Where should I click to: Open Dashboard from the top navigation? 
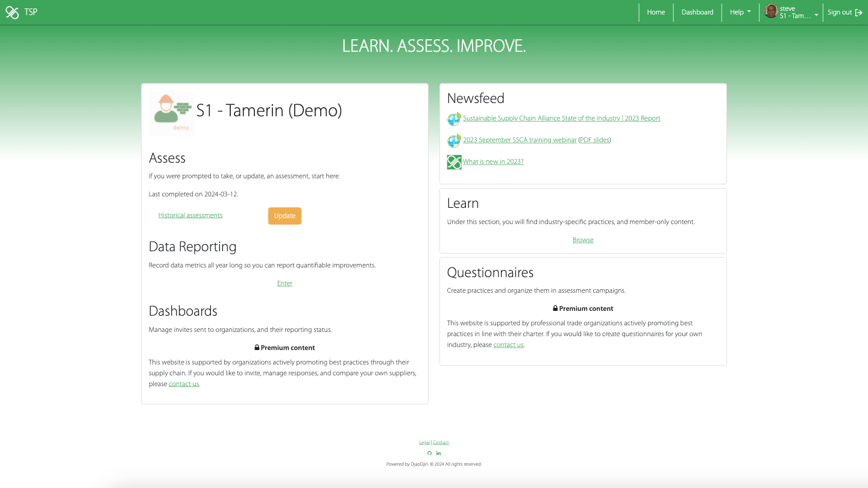[697, 12]
